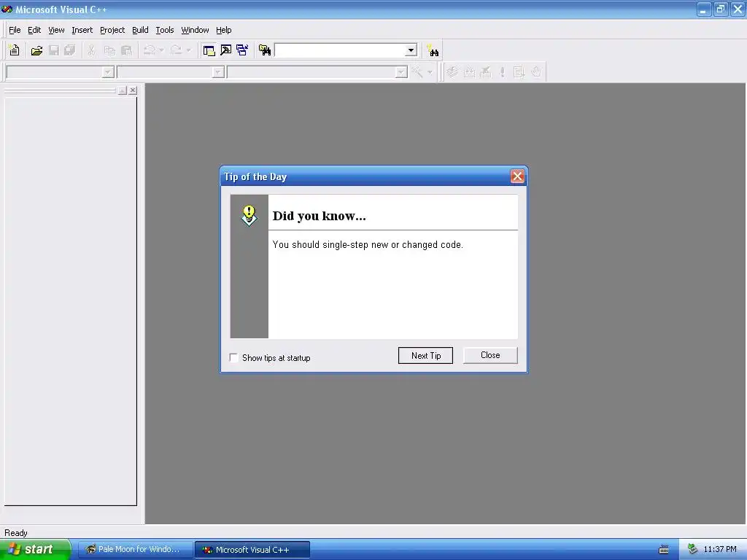Open the File menu
The height and width of the screenshot is (560, 747).
[15, 30]
